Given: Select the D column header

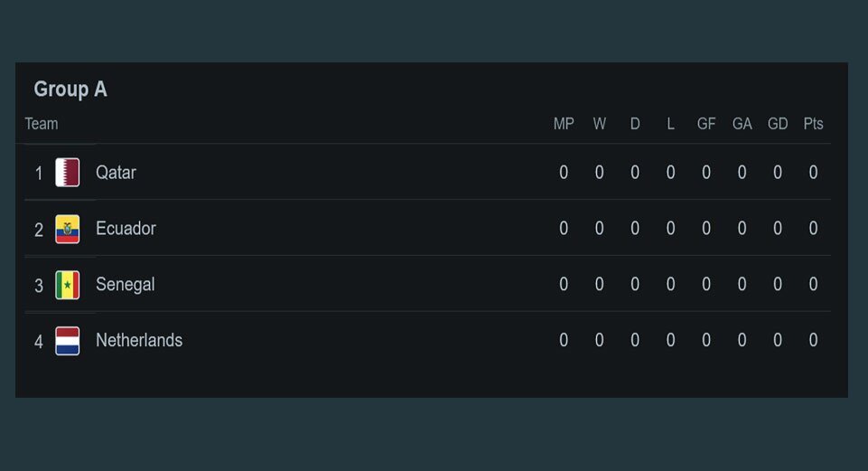Looking at the screenshot, I should 635,124.
